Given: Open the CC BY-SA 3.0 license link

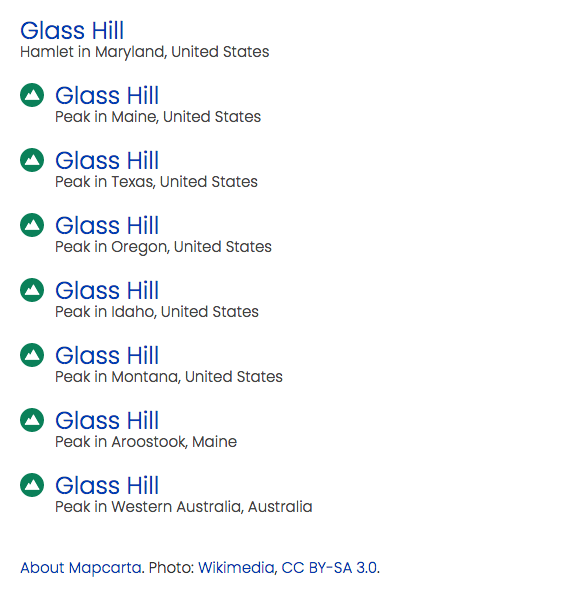Looking at the screenshot, I should 329,568.
